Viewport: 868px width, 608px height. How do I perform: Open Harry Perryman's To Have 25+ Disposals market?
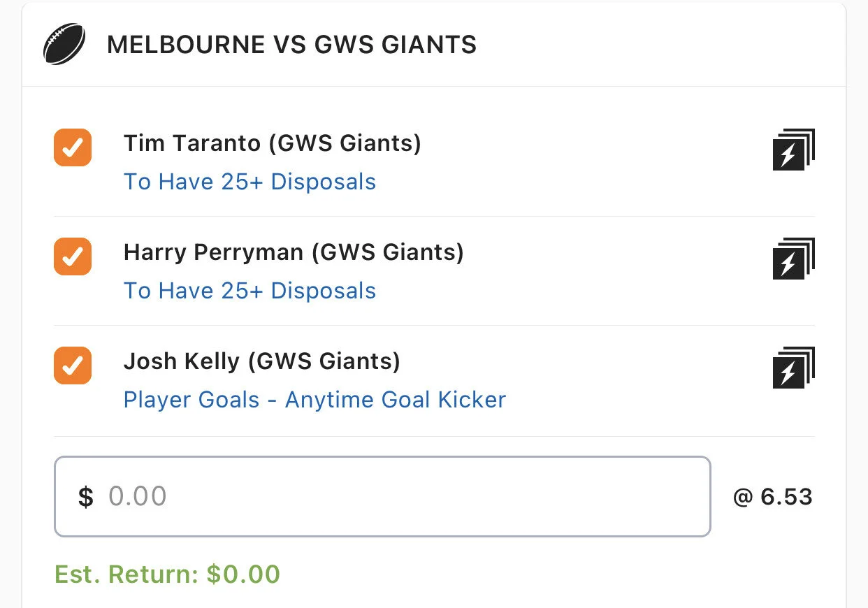click(x=249, y=291)
